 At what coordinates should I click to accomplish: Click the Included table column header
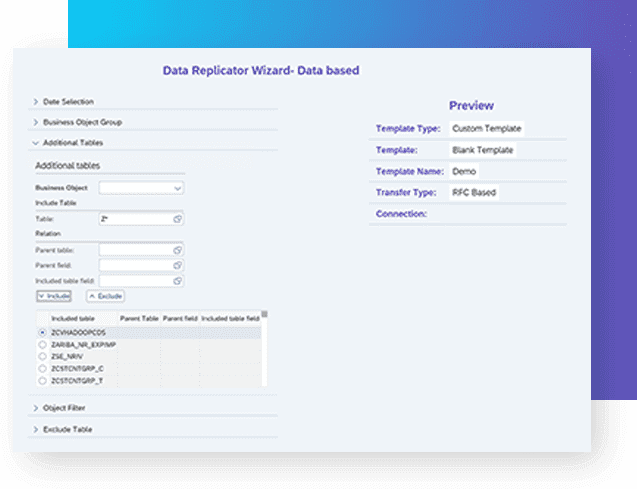[70, 318]
